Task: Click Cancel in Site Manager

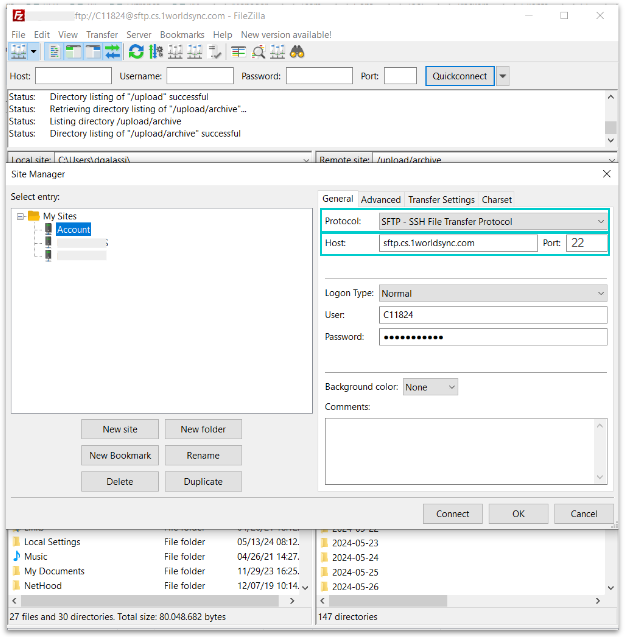Action: [x=584, y=514]
